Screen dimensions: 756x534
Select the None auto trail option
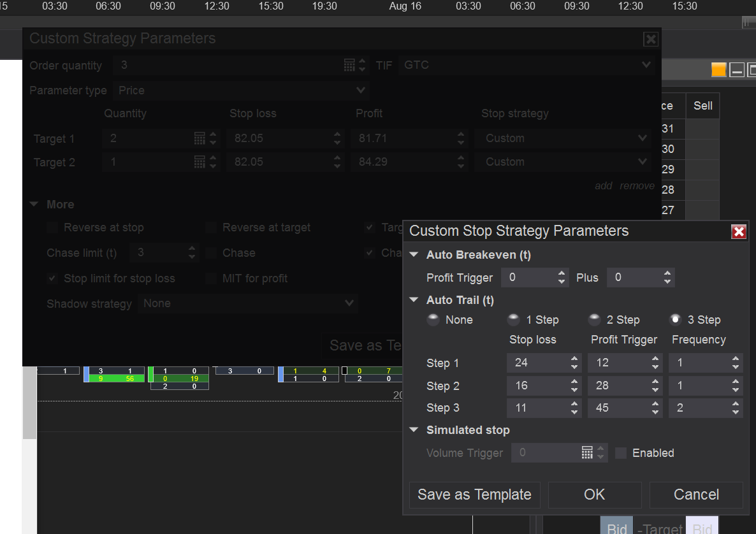[433, 319]
